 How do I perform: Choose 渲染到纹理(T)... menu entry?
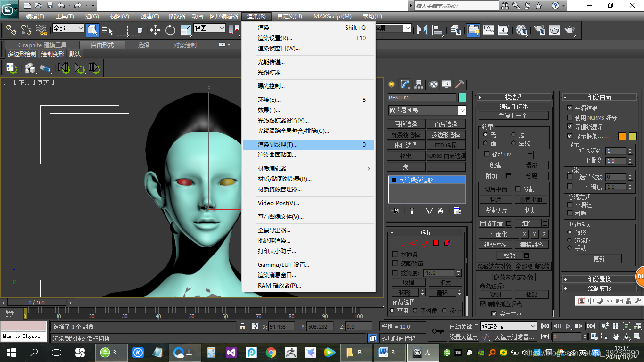(308, 145)
